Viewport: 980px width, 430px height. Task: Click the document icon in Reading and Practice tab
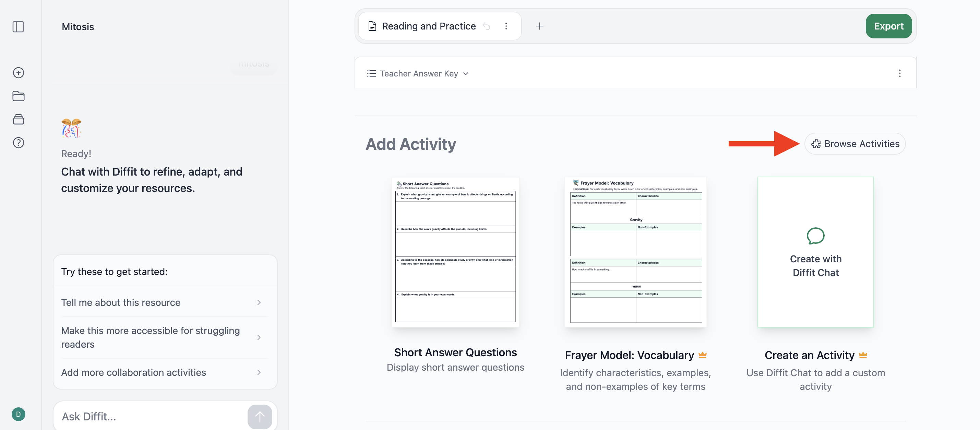click(372, 26)
